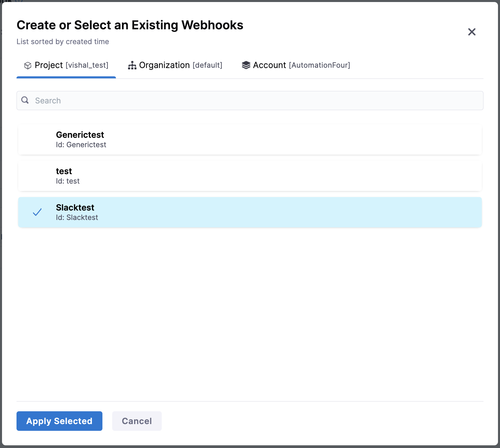Choose the webhook named test
Viewport: 500px width, 448px height.
(x=250, y=176)
